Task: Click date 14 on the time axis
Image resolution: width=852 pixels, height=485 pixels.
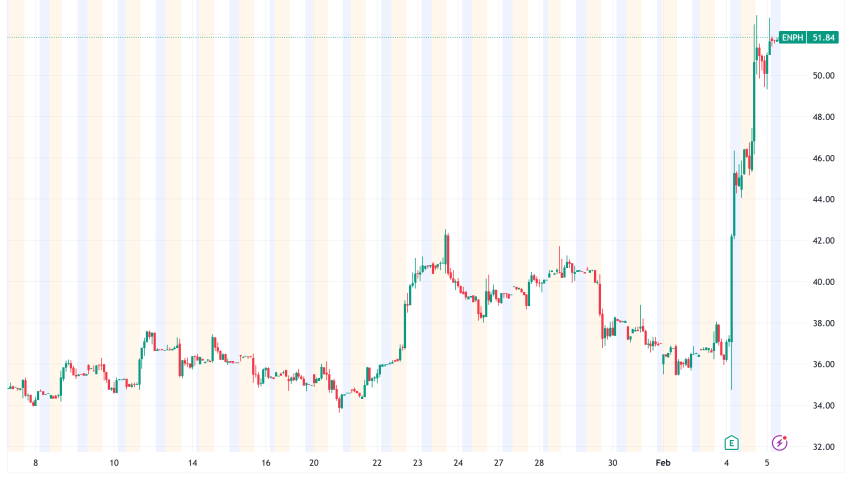Action: (192, 464)
